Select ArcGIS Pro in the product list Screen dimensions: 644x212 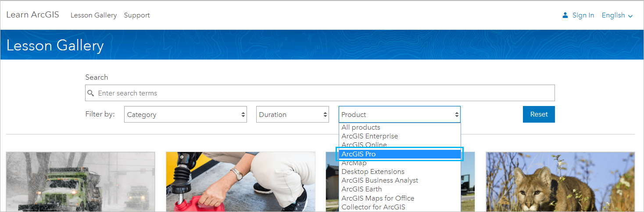400,154
